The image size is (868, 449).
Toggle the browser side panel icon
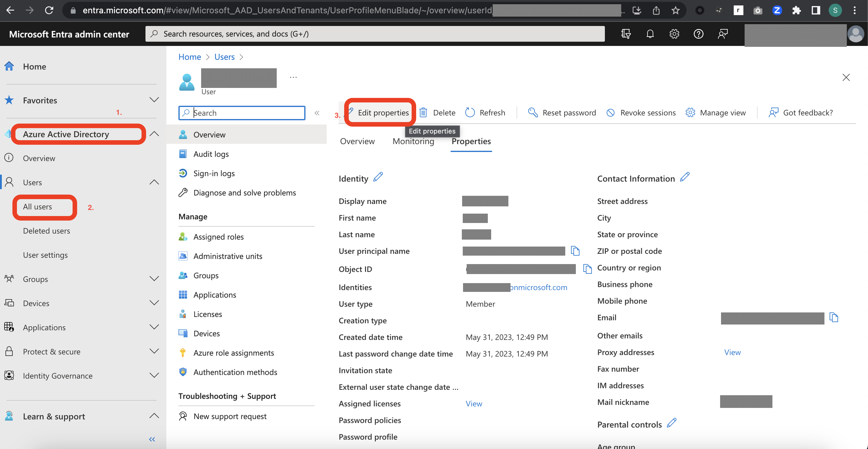point(816,11)
